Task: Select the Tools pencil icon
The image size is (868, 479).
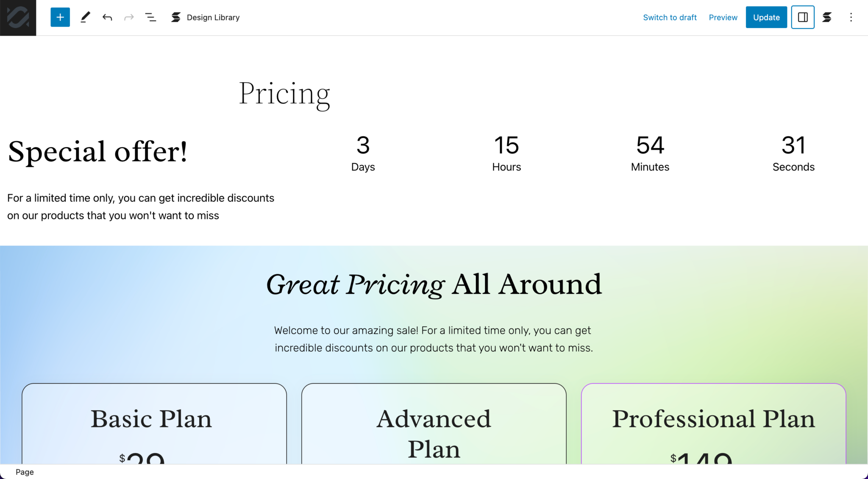Action: pyautogui.click(x=85, y=17)
